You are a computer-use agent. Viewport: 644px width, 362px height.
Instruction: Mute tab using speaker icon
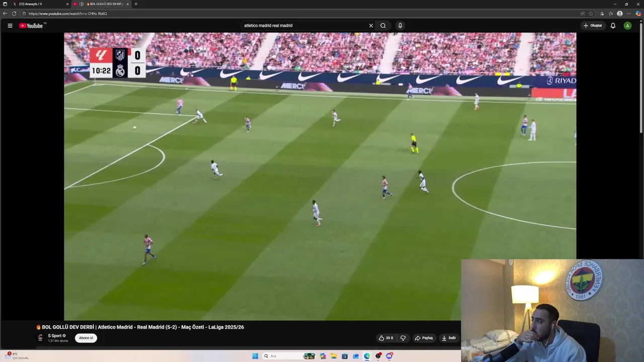click(x=81, y=4)
